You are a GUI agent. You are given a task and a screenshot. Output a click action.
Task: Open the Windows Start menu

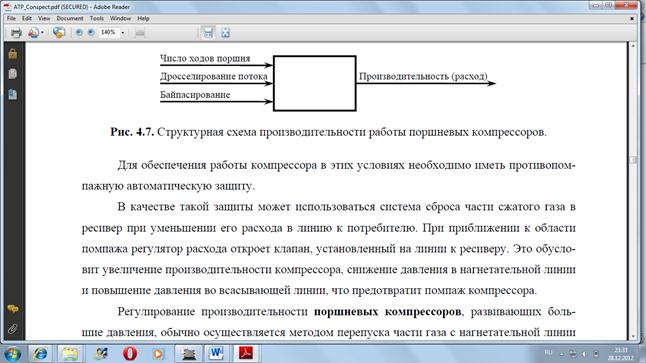pyautogui.click(x=12, y=354)
